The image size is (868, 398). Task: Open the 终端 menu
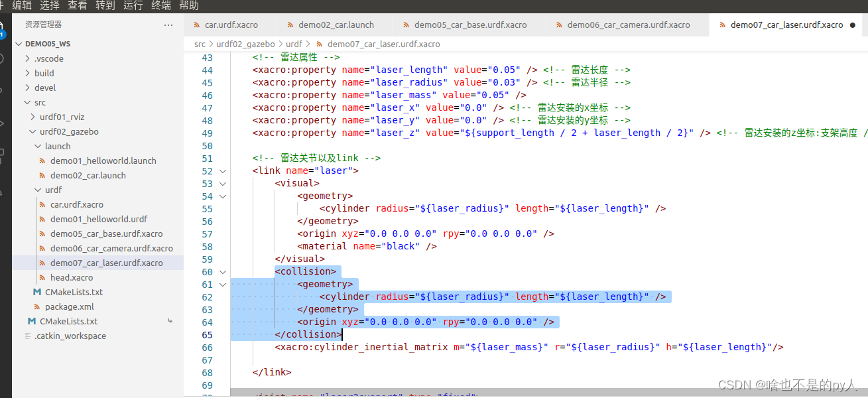(x=161, y=5)
